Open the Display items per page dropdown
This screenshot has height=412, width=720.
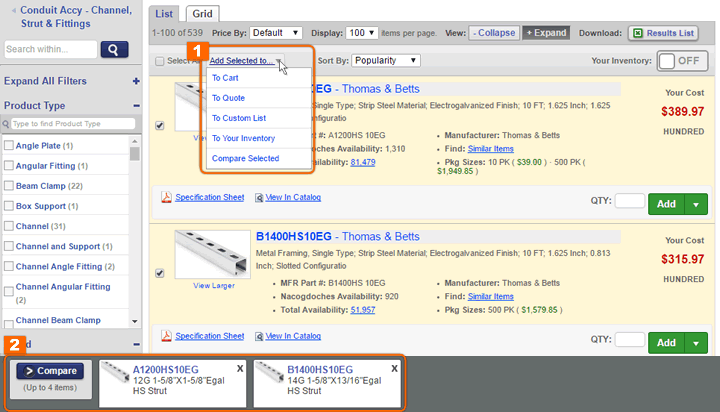(362, 33)
